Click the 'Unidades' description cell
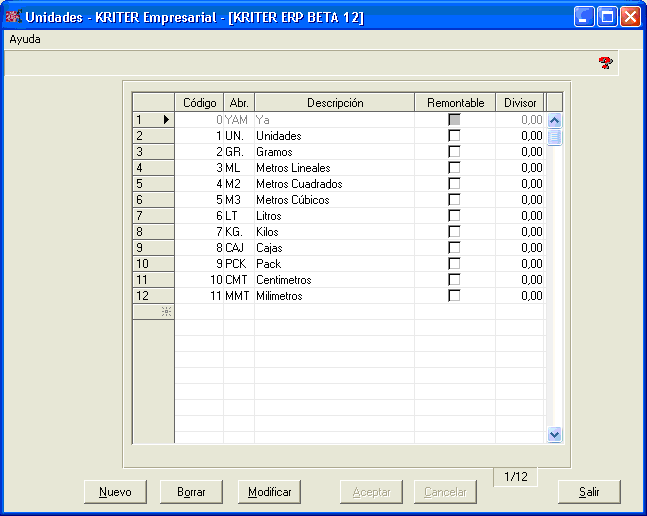 point(334,136)
